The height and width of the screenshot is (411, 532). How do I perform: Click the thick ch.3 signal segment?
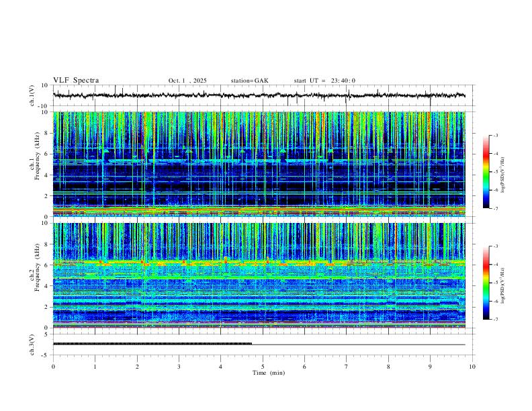pos(152,344)
